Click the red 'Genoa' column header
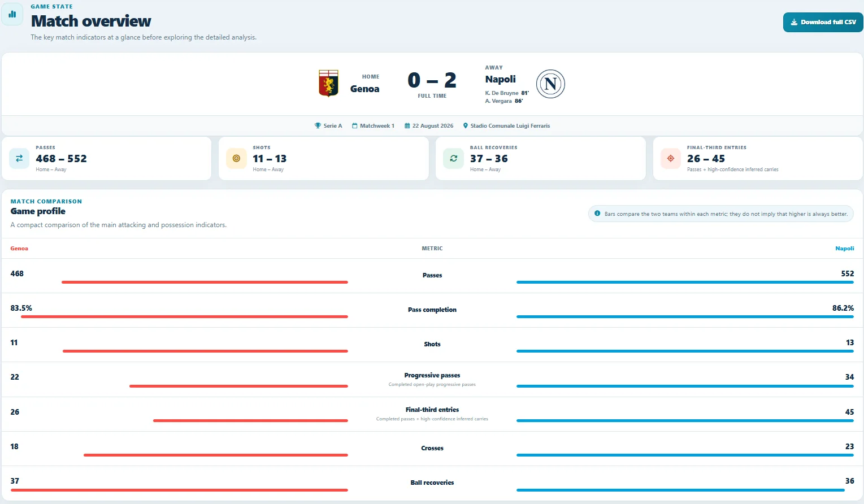Screen dimensions: 864x504 point(19,249)
